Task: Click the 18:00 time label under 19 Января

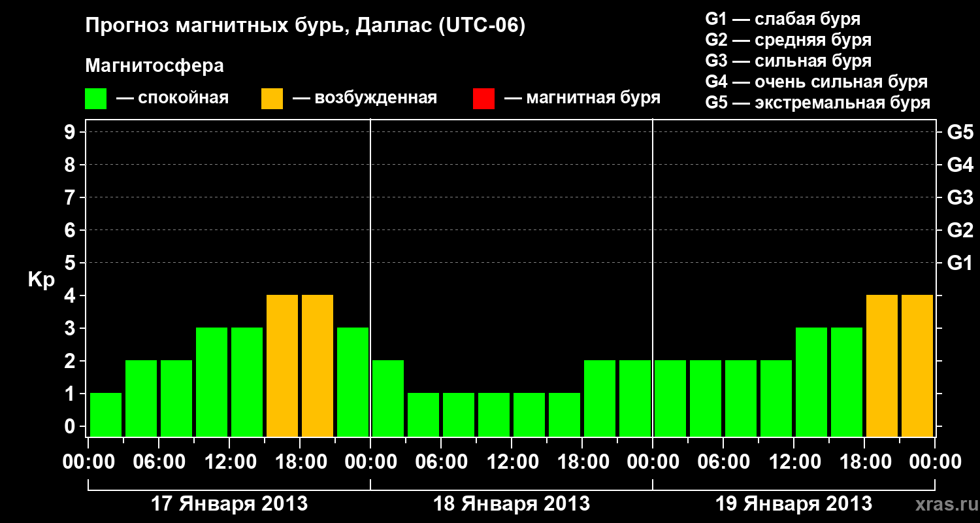Action: [864, 462]
